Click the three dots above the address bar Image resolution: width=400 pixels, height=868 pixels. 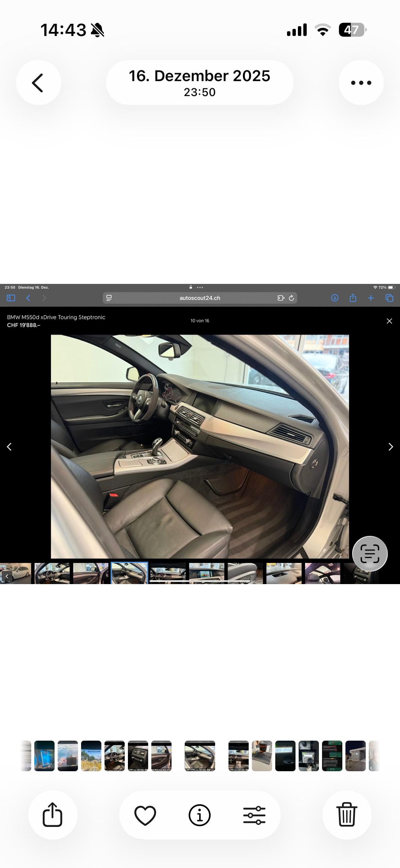[x=200, y=287]
